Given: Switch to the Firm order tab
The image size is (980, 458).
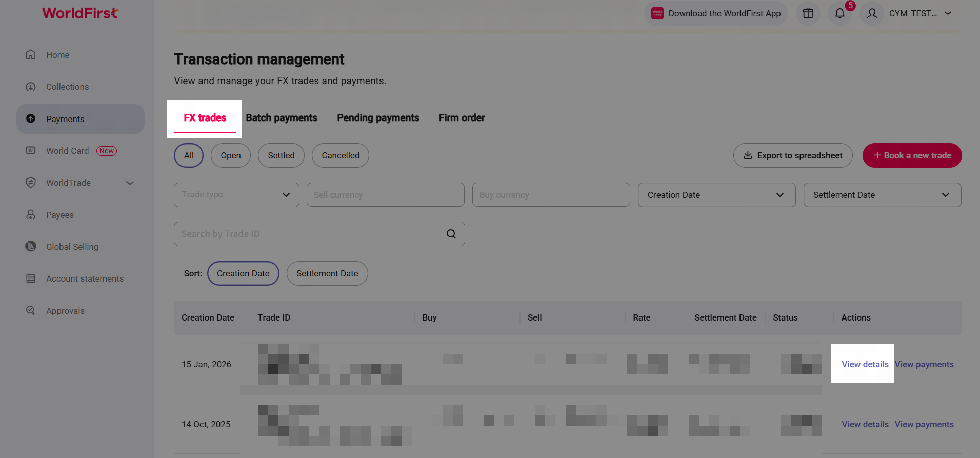Looking at the screenshot, I should [462, 118].
